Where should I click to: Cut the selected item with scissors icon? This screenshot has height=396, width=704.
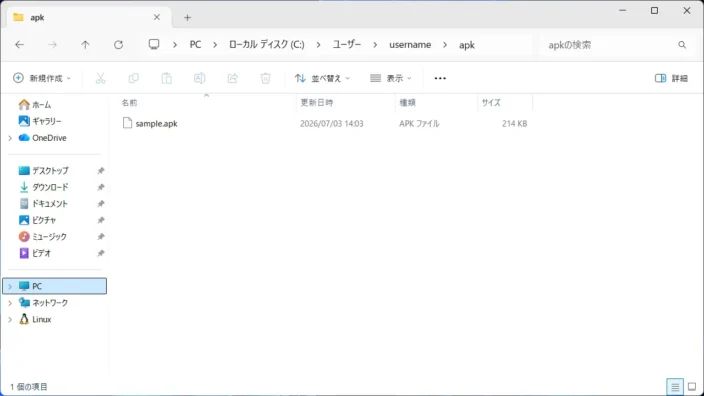pyautogui.click(x=101, y=78)
